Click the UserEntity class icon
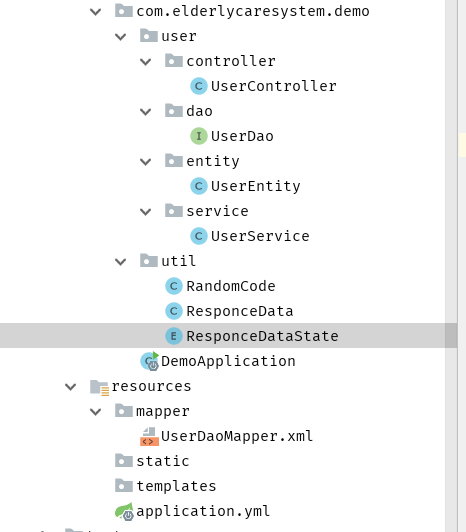 click(x=199, y=186)
